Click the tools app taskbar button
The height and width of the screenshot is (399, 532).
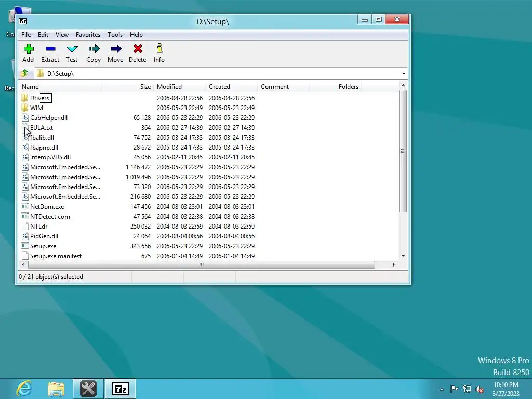(x=88, y=389)
